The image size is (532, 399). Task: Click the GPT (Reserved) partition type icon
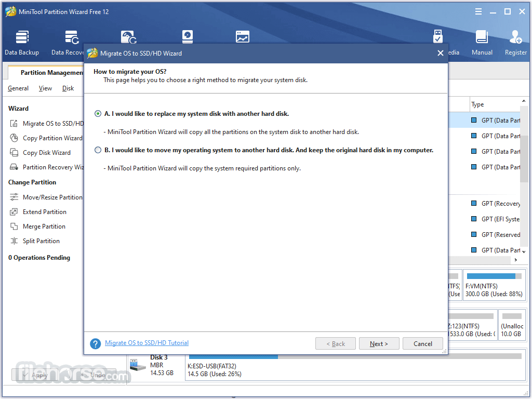point(474,234)
